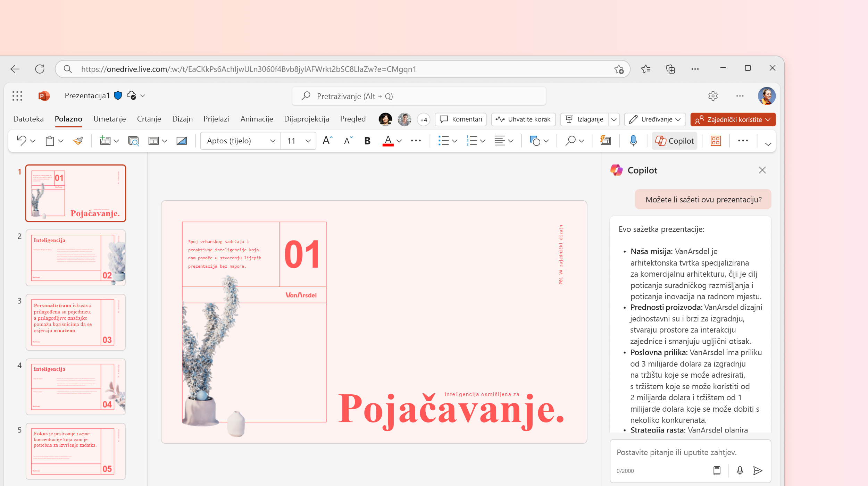Expand the font color dropdown arrow

[x=399, y=141]
